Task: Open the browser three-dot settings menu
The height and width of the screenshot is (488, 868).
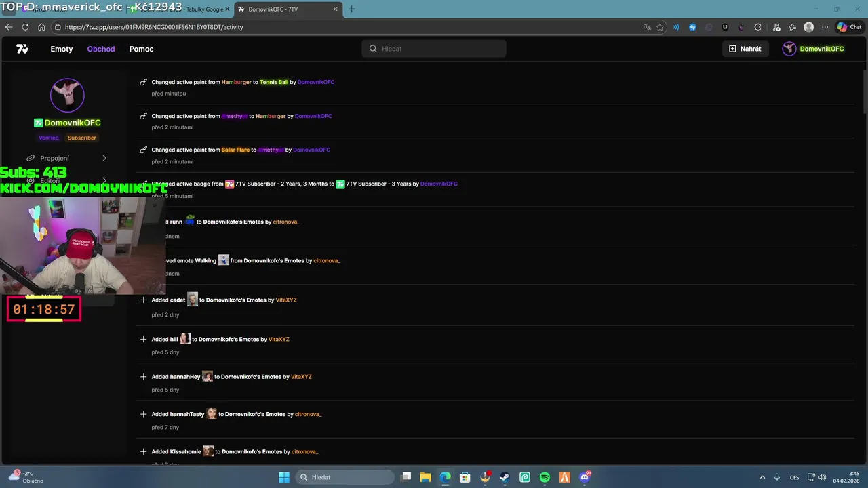Action: [x=825, y=27]
